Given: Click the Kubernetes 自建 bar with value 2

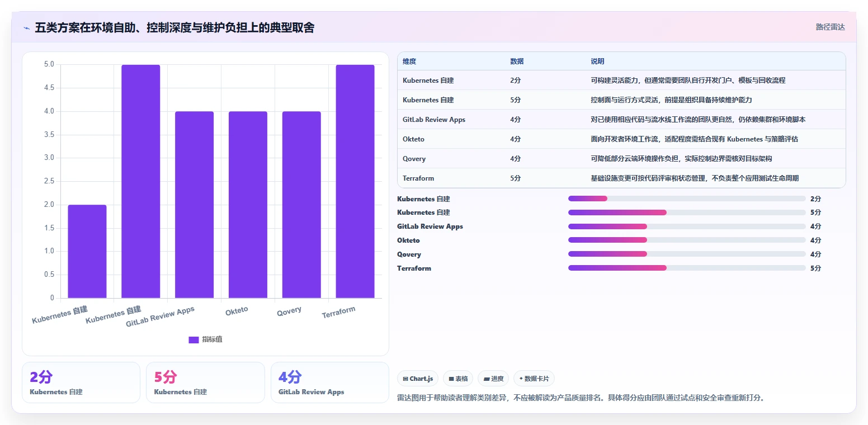Looking at the screenshot, I should pos(87,251).
